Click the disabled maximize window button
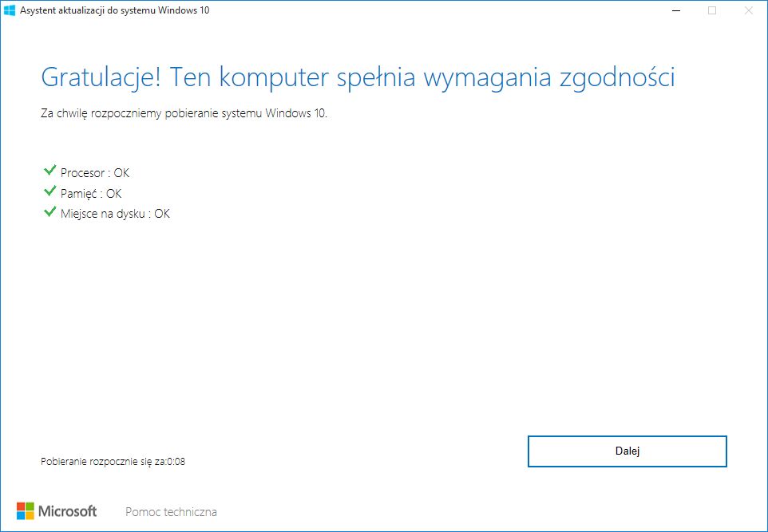Image resolution: width=768 pixels, height=532 pixels. 712,10
